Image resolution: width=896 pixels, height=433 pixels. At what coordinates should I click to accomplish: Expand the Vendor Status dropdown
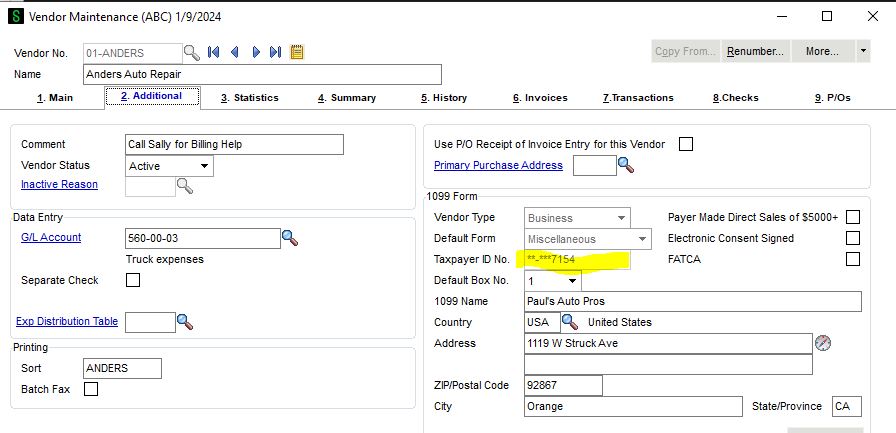(x=204, y=166)
